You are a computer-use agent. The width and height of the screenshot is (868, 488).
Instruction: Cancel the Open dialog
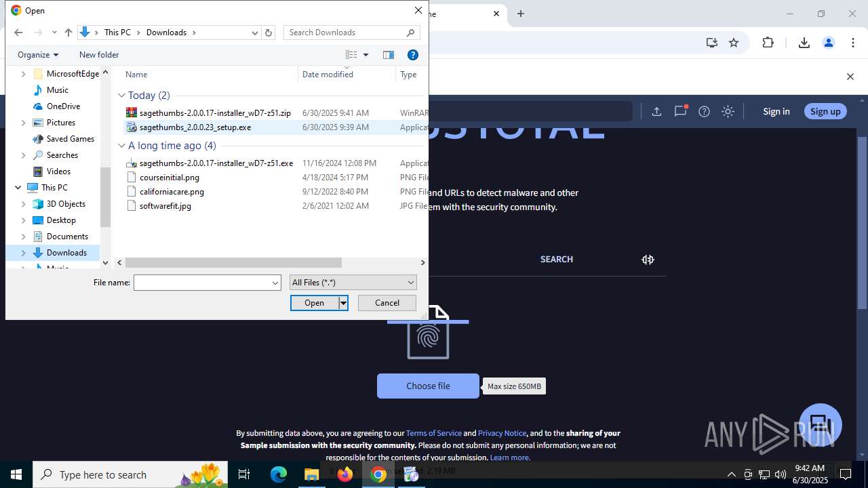pos(387,303)
